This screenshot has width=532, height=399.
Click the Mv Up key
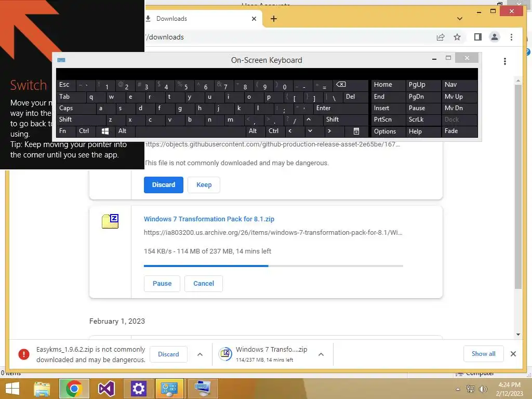pyautogui.click(x=460, y=97)
